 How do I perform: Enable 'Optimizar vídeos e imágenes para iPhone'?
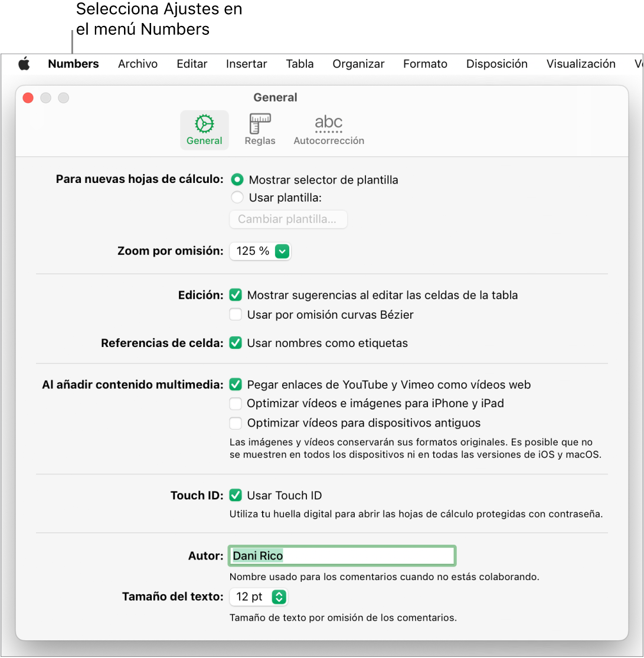tap(235, 404)
